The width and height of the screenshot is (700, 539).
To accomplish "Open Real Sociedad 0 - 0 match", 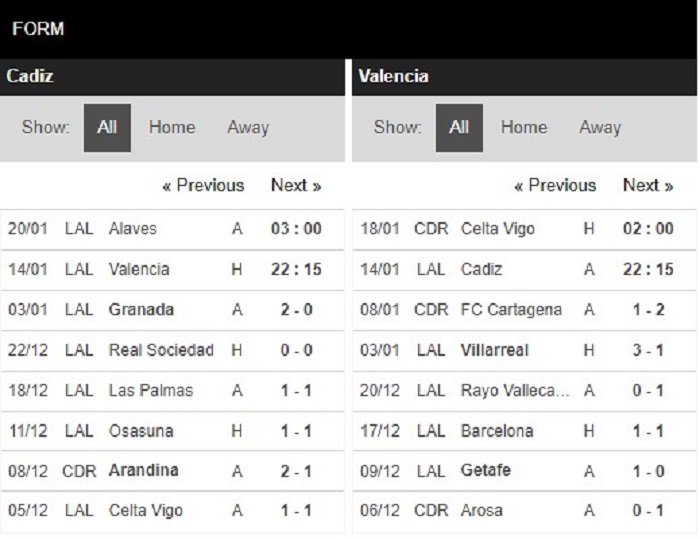I will tap(172, 351).
